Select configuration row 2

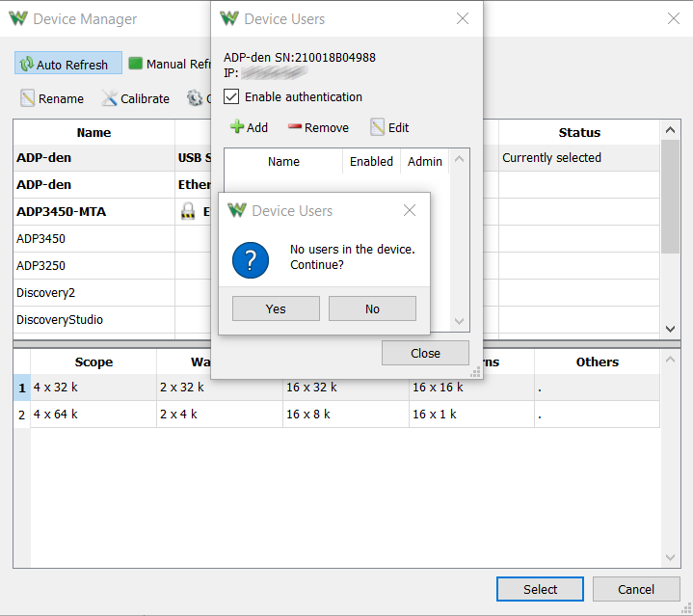pos(21,415)
